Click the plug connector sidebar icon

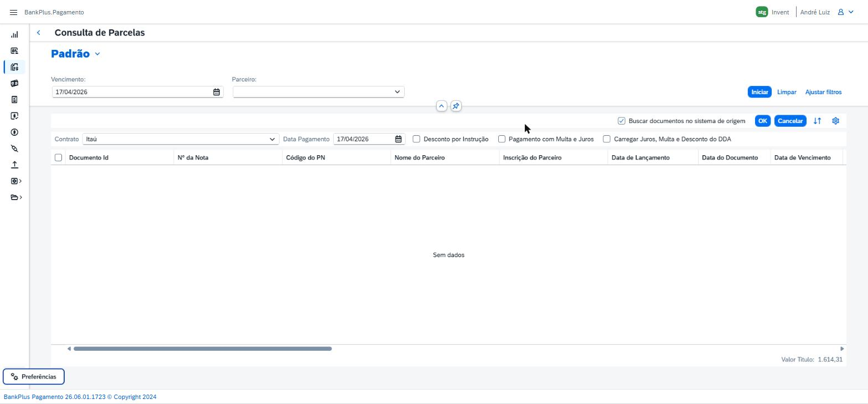click(14, 149)
